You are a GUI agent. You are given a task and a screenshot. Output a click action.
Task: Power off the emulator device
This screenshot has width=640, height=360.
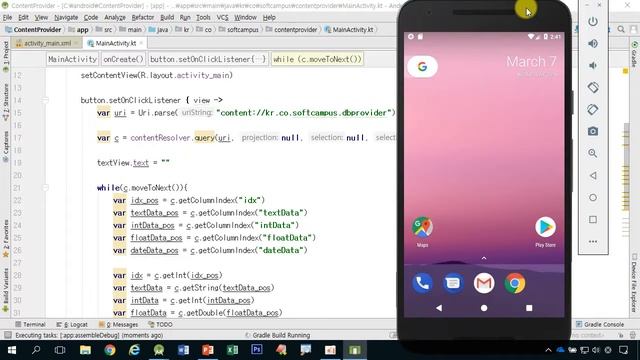pyautogui.click(x=593, y=21)
